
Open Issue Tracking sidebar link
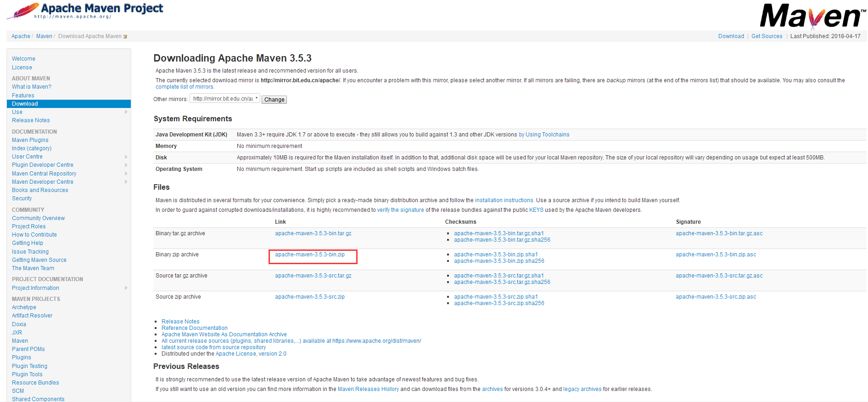[30, 252]
